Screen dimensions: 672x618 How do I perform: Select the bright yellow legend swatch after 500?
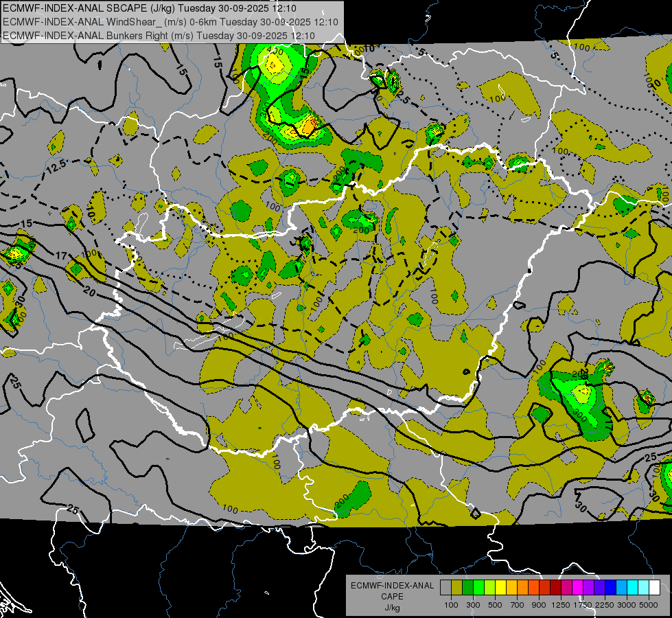pos(500,588)
